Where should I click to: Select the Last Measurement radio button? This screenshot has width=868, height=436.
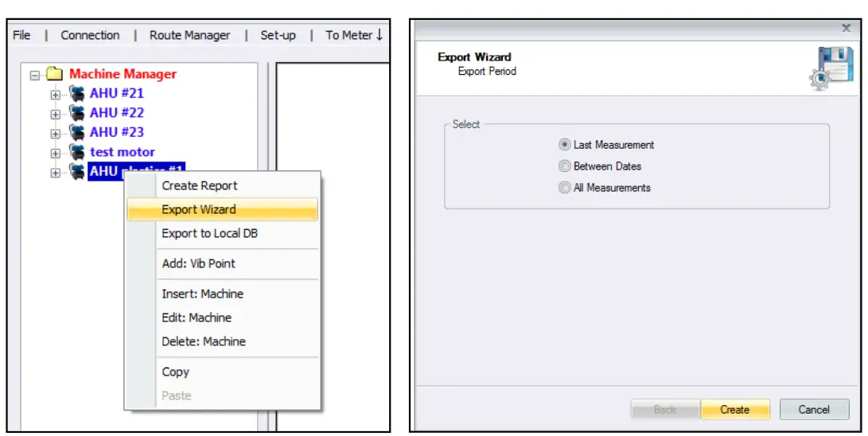coord(564,145)
